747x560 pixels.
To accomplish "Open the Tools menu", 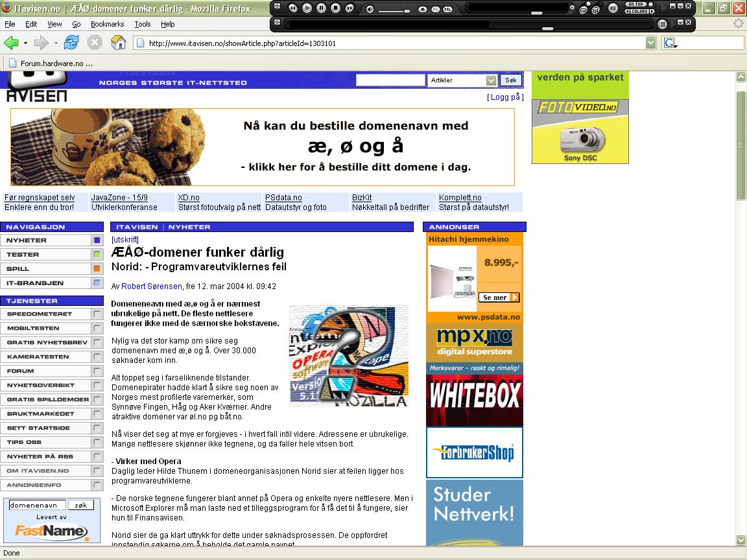I will (x=143, y=24).
